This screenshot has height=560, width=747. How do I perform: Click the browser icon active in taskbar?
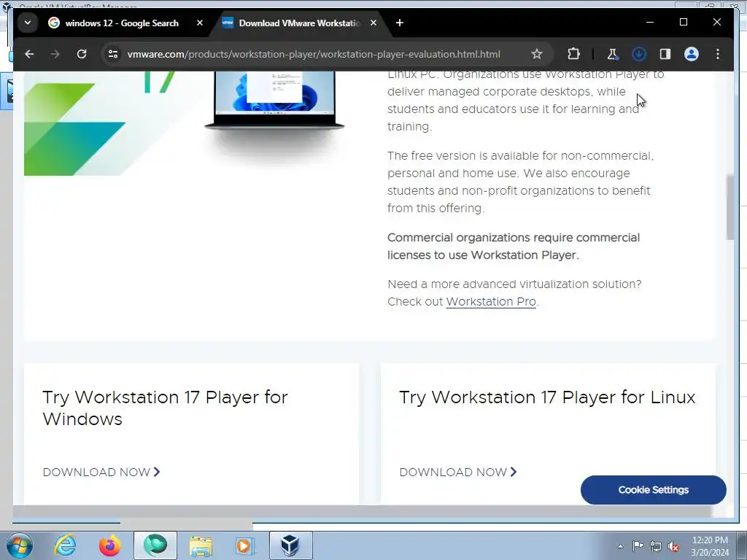155,545
